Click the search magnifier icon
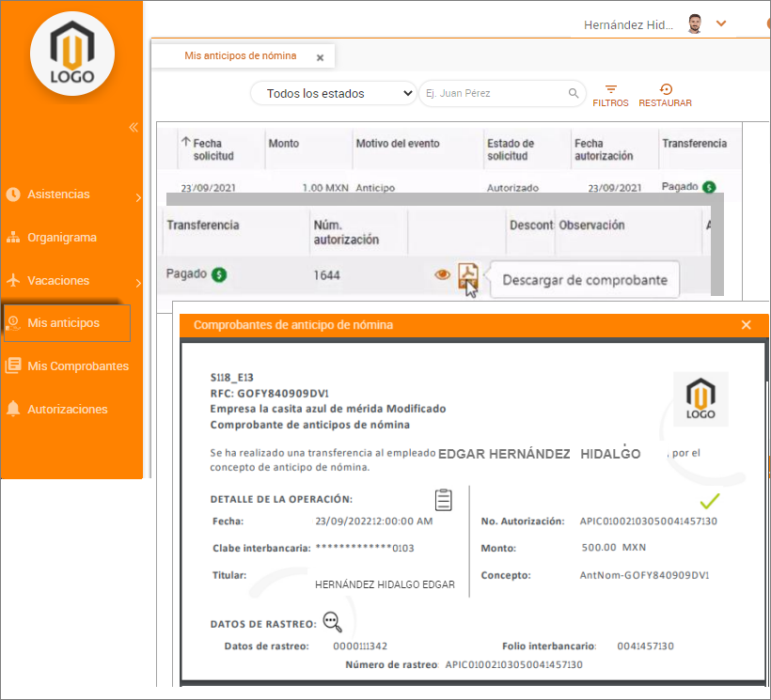The image size is (771, 700). 574,94
